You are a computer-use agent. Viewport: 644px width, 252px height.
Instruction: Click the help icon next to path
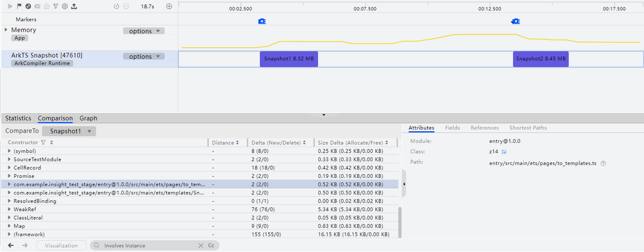pyautogui.click(x=603, y=163)
